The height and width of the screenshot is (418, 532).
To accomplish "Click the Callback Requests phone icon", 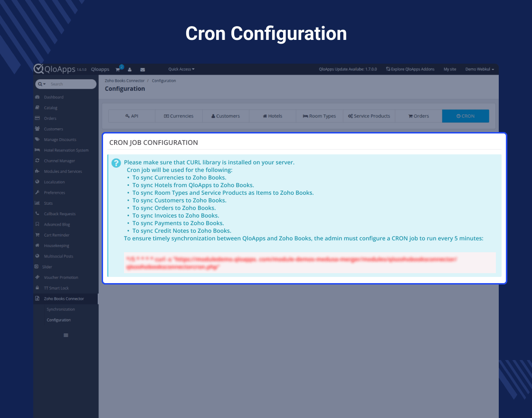I will [38, 213].
